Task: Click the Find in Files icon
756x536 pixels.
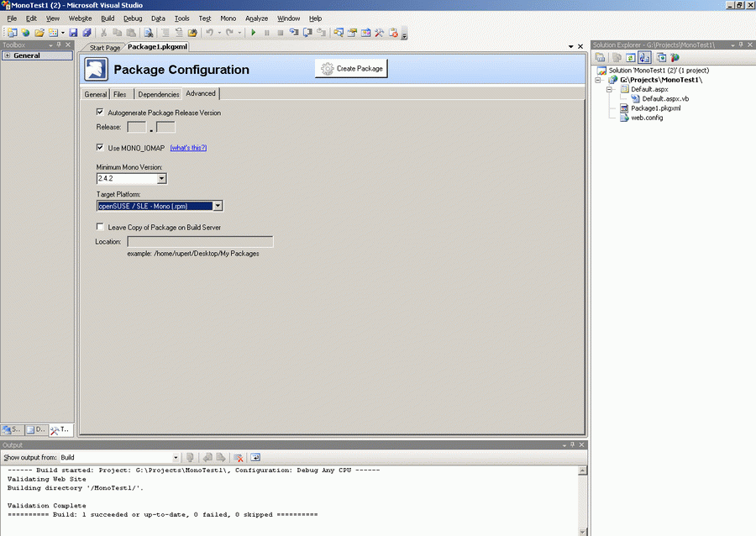Action: click(x=149, y=32)
